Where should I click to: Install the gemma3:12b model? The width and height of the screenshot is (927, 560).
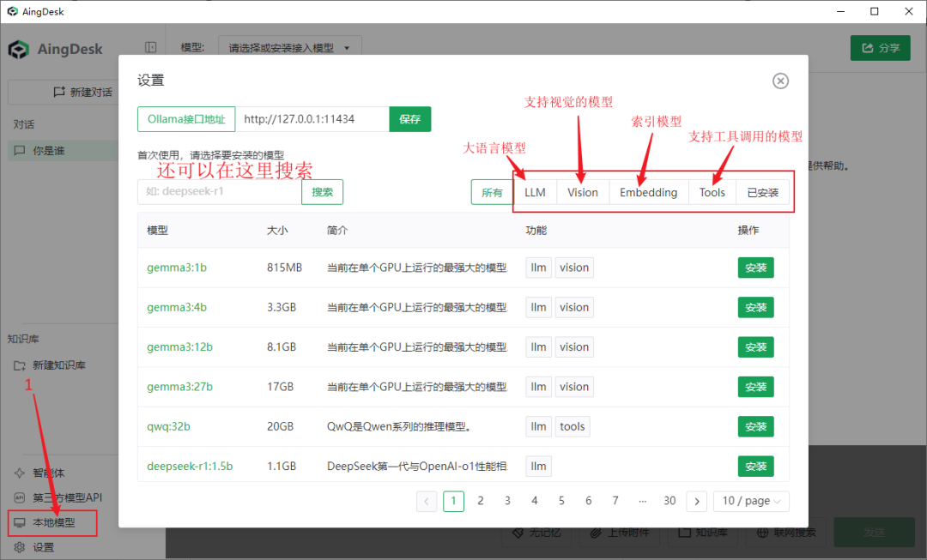(x=755, y=346)
